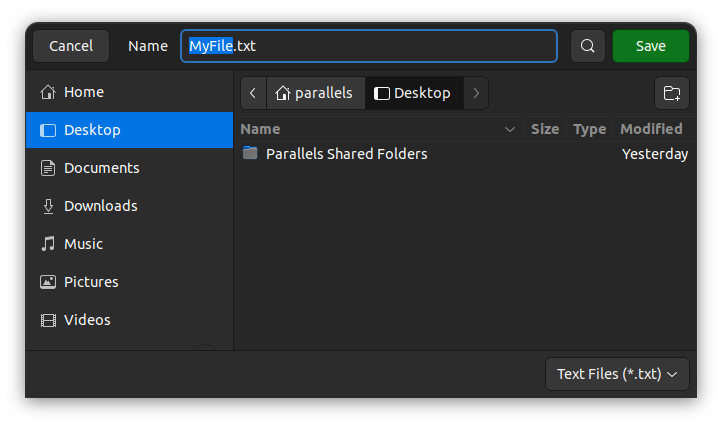Create a new folder with folder-plus icon
The width and height of the screenshot is (722, 426).
[672, 93]
